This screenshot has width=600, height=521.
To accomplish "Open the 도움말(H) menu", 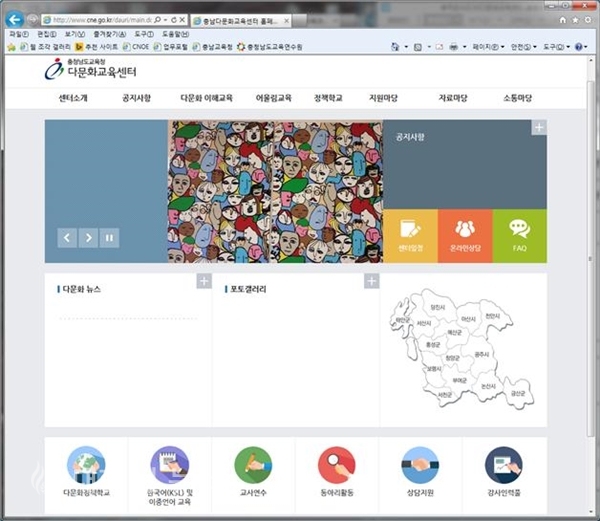I will 176,34.
